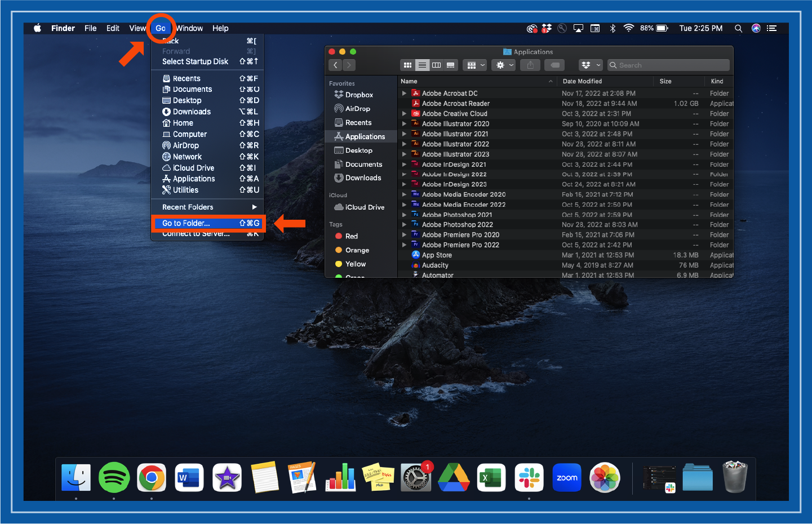The image size is (812, 524).
Task: Launch Google Drive from the Dock
Action: 454,478
